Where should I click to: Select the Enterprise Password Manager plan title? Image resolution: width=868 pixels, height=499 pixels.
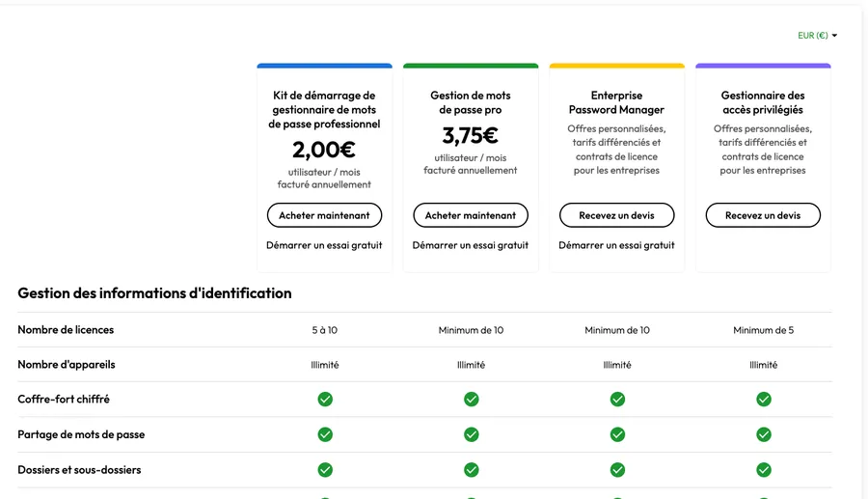pos(616,102)
